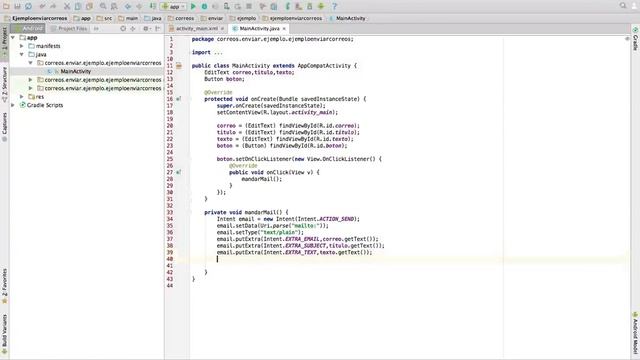This screenshot has height=360, width=640.
Task: Open the Project panel gear settings menu
Action: pyautogui.click(x=146, y=29)
